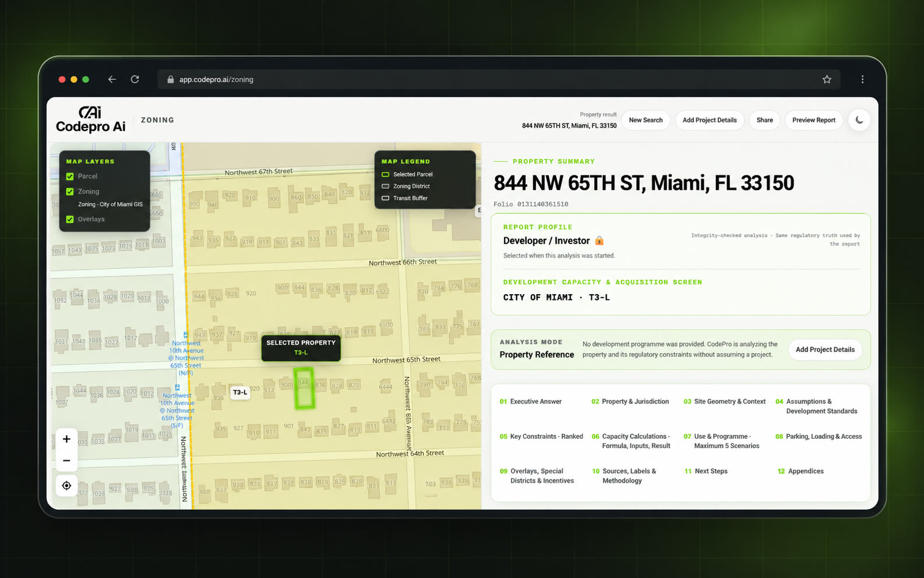Bookmark the page using the star icon
This screenshot has width=924, height=578.
coord(827,79)
